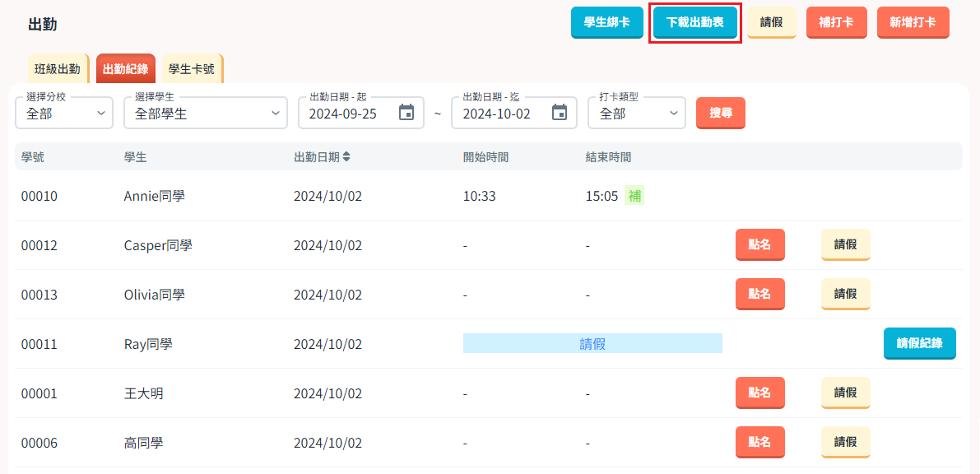Viewport: 980px width, 474px height.
Task: Switch to the 出勤紀錄 tab
Action: click(126, 69)
